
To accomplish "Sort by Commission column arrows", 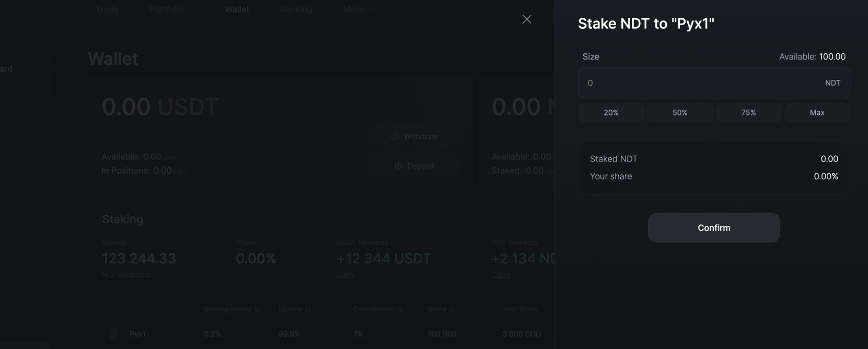I will click(x=400, y=309).
